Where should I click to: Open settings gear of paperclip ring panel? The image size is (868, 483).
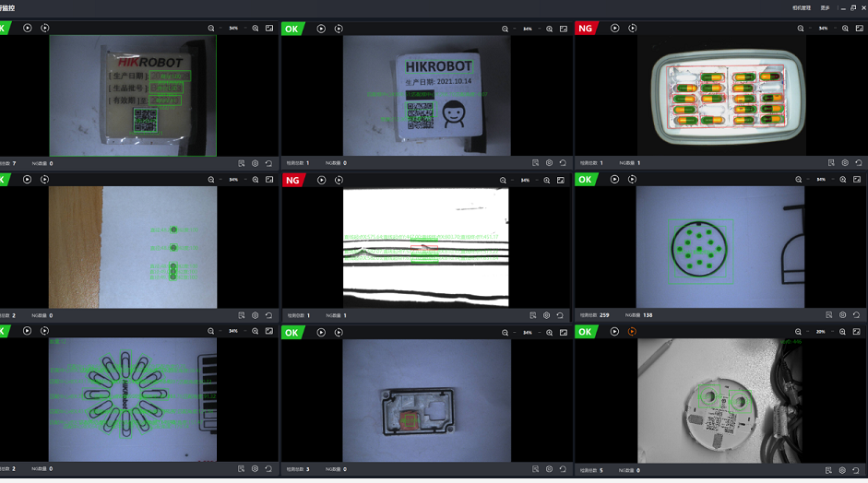(x=256, y=469)
